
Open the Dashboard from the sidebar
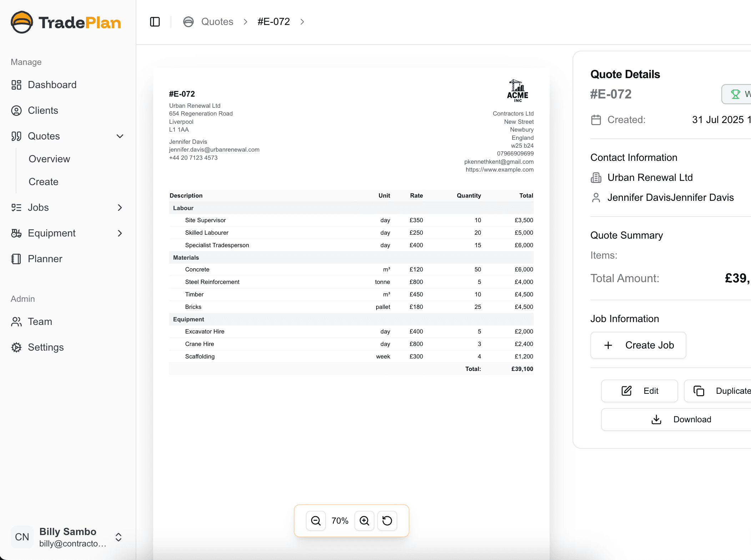tap(52, 85)
